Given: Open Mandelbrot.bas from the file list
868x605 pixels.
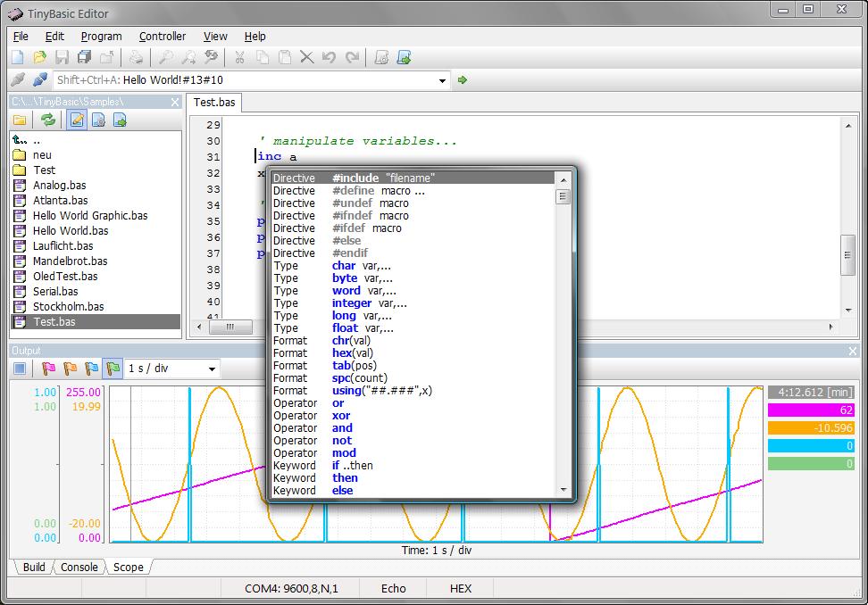Looking at the screenshot, I should pyautogui.click(x=70, y=261).
